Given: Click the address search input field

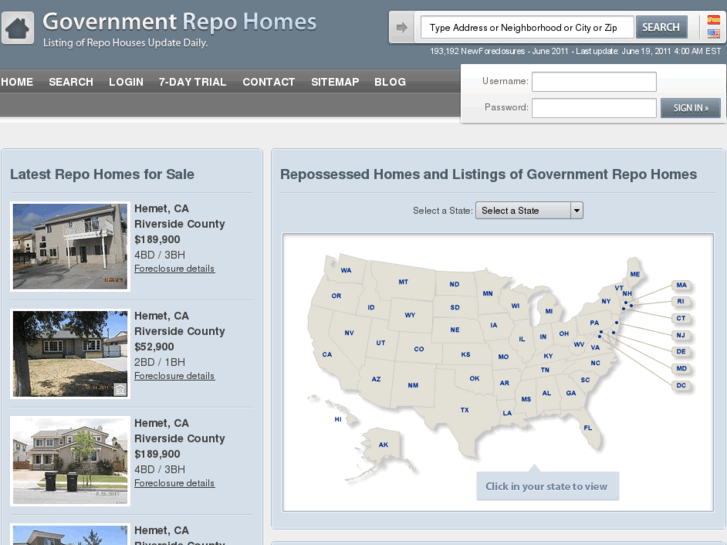Looking at the screenshot, I should (527, 27).
